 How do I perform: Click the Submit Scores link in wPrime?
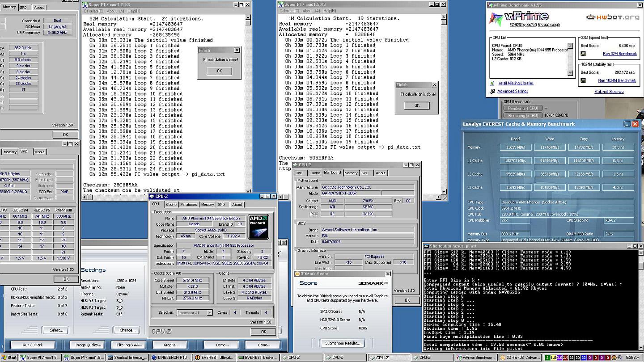(x=609, y=92)
